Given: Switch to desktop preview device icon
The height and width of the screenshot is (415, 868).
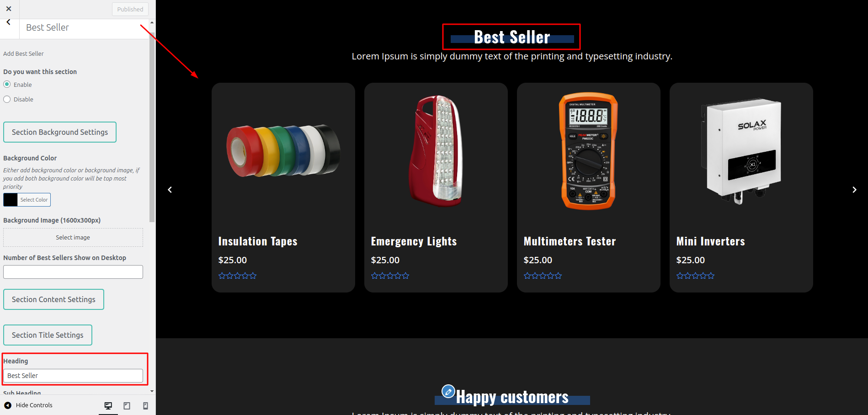Looking at the screenshot, I should pos(108,405).
